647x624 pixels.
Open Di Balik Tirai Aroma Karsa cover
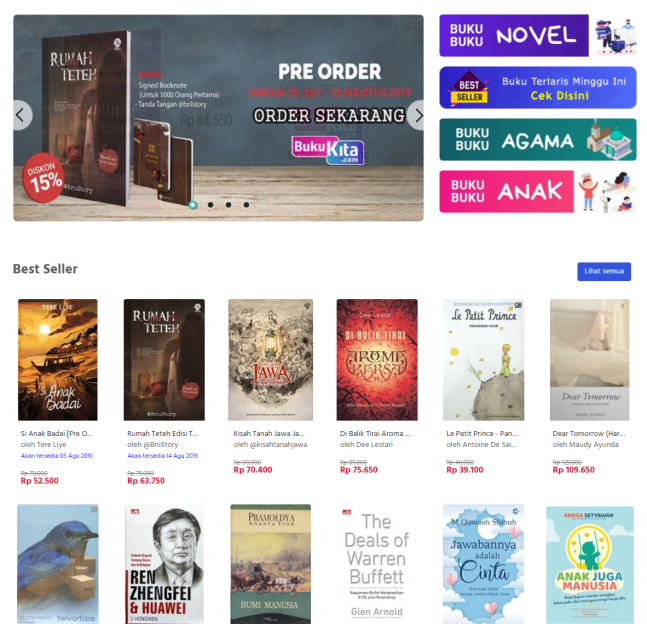pos(377,360)
